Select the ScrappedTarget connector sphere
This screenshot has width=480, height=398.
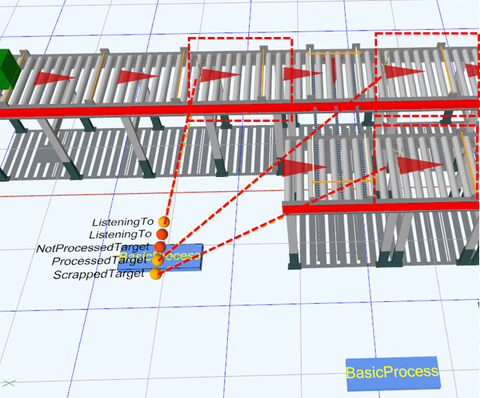(x=155, y=274)
